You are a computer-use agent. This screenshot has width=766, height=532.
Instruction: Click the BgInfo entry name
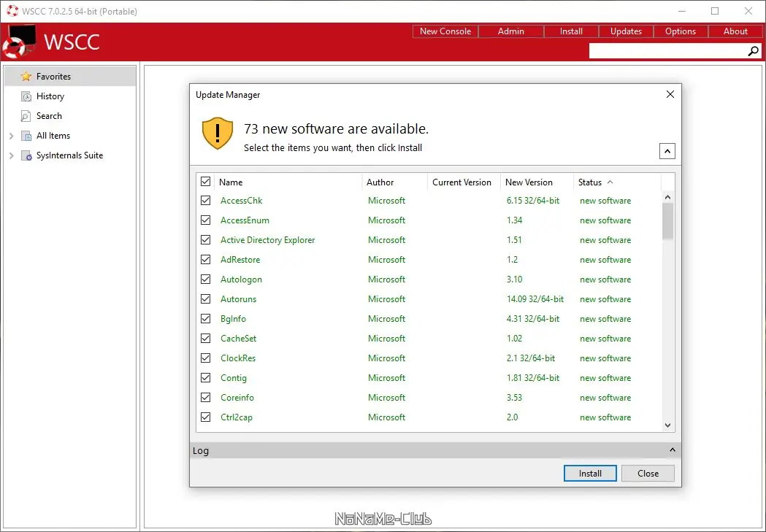[233, 319]
